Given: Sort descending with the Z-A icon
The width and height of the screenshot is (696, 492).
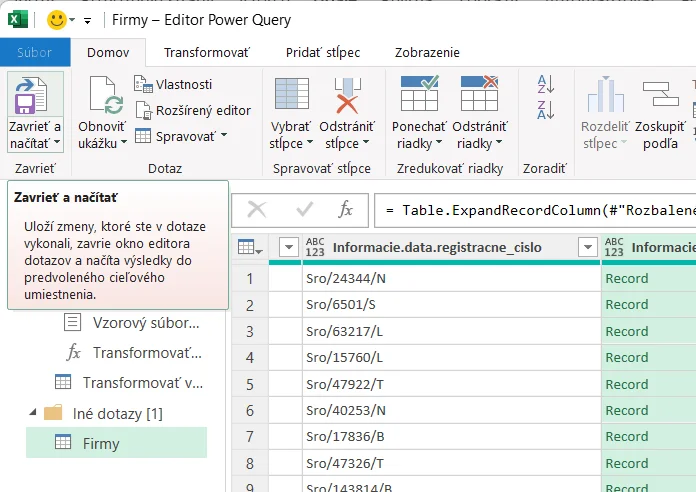Looking at the screenshot, I should [x=546, y=110].
